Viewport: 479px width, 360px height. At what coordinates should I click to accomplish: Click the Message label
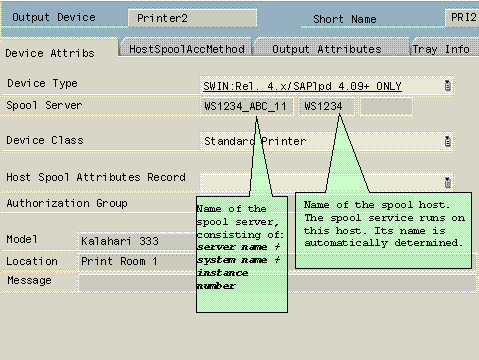[x=29, y=281]
